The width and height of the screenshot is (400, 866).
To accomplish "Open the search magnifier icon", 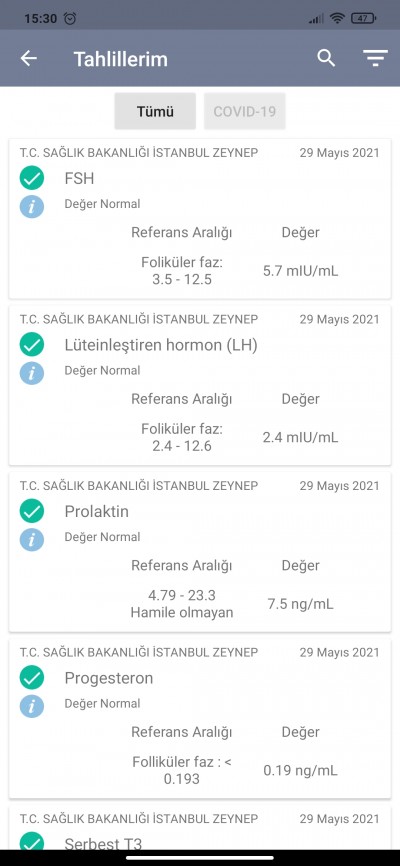I will click(326, 58).
